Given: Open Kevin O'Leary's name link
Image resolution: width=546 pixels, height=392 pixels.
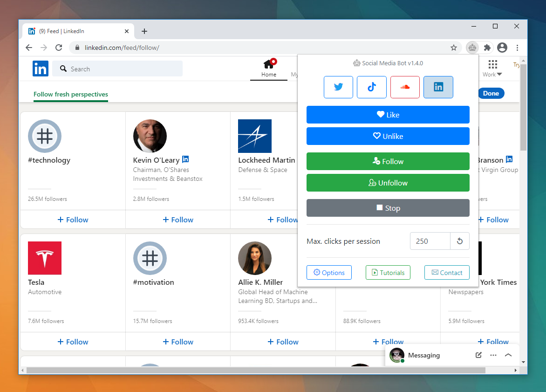Looking at the screenshot, I should pos(157,160).
